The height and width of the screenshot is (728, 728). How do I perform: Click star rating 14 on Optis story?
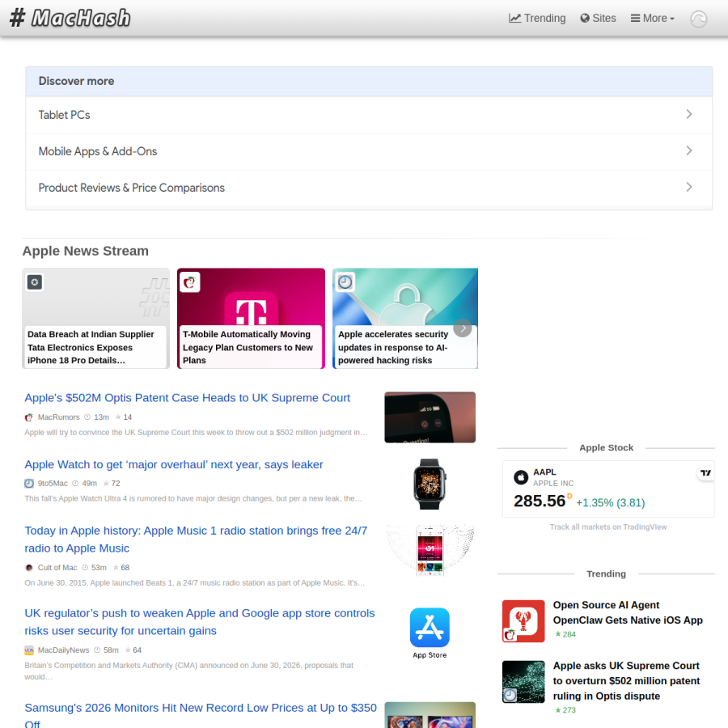pos(124,417)
